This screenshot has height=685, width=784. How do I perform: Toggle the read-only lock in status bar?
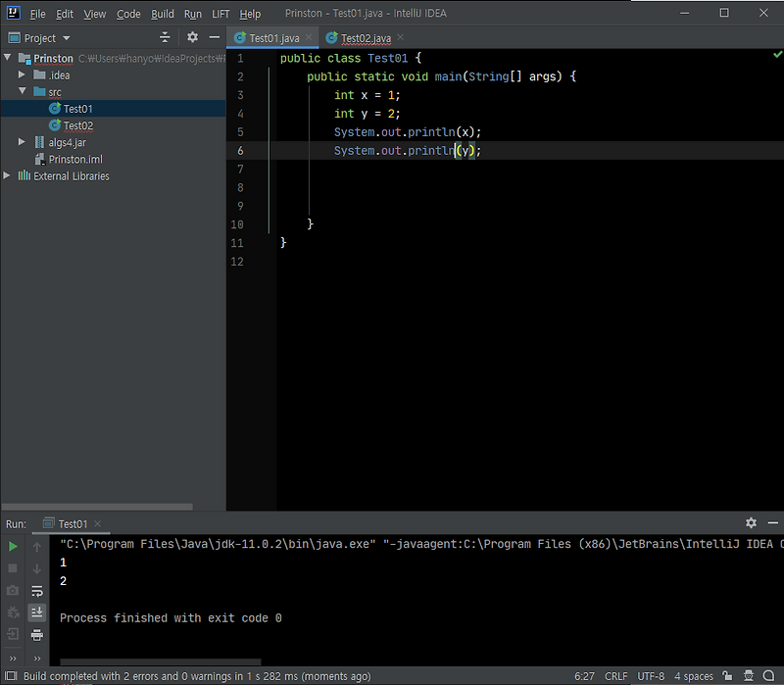tap(727, 676)
